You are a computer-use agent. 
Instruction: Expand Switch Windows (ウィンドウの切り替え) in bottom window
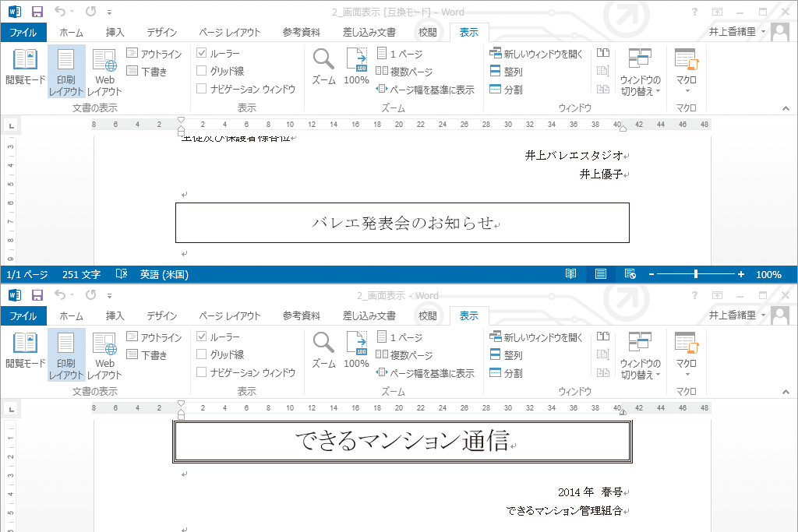point(641,355)
